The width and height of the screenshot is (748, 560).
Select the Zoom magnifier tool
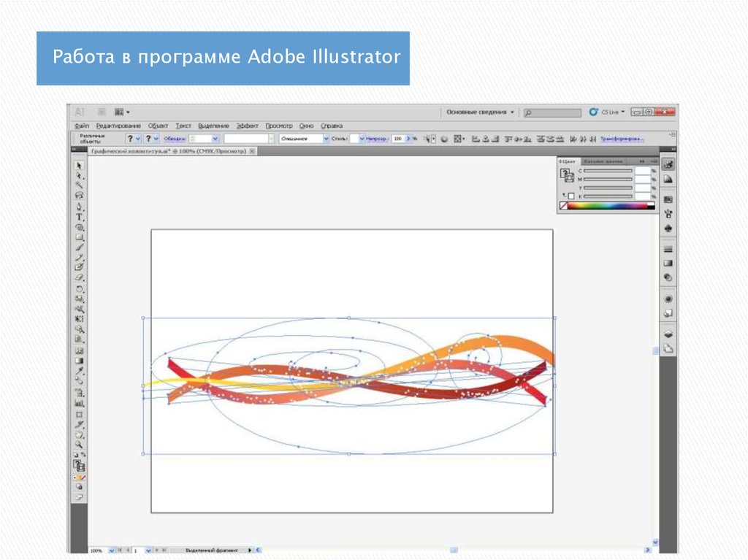[x=80, y=443]
